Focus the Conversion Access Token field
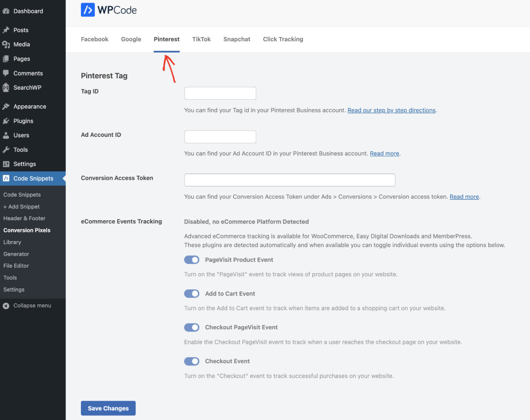530x420 pixels. 290,180
